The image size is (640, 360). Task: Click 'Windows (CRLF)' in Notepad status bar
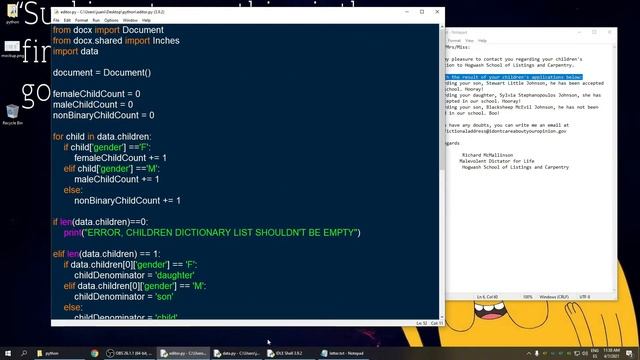pos(554,297)
